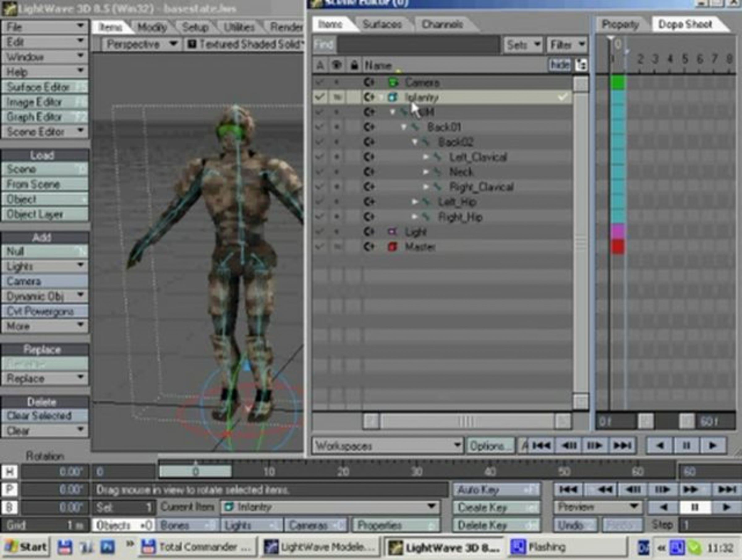Click the Clear Selected button

(x=45, y=416)
